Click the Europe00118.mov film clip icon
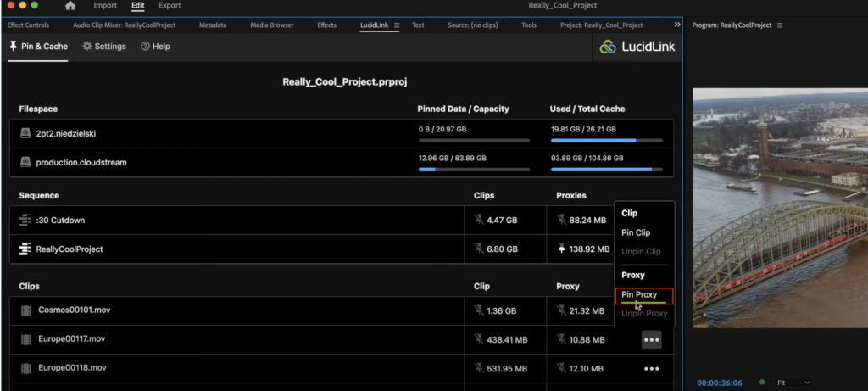This screenshot has height=391, width=868. pyautogui.click(x=26, y=368)
